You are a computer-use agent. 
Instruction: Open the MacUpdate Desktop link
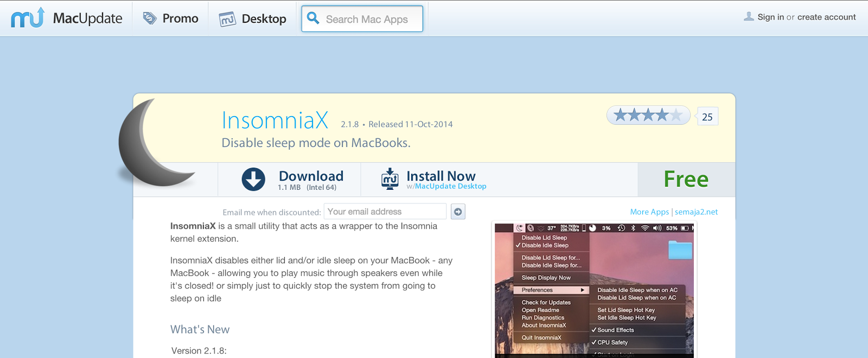coord(451,186)
